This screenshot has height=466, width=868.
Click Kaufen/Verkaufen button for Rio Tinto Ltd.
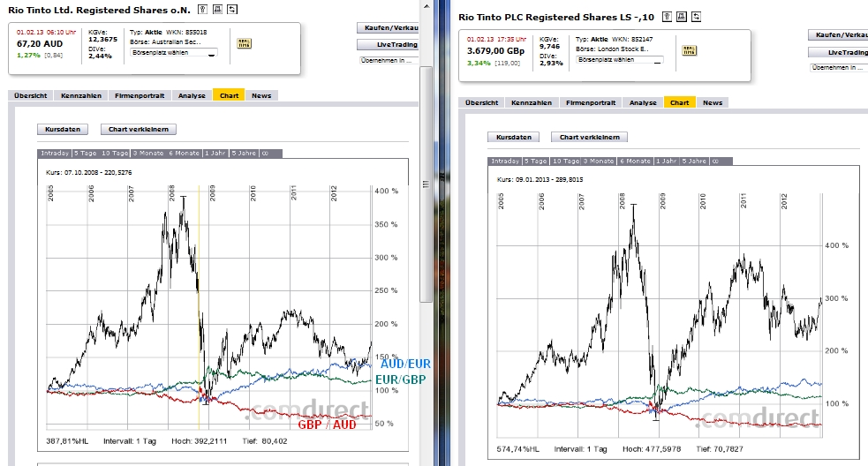click(x=388, y=27)
